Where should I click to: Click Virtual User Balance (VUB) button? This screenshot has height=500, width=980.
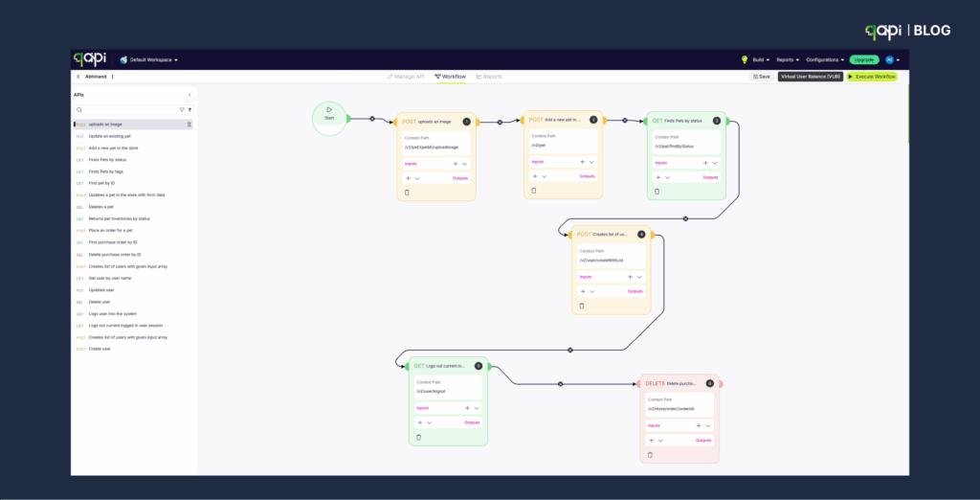(x=811, y=77)
